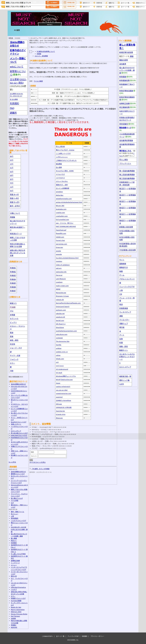Click このWikiのTOPへ in the footer

tap(47, 636)
